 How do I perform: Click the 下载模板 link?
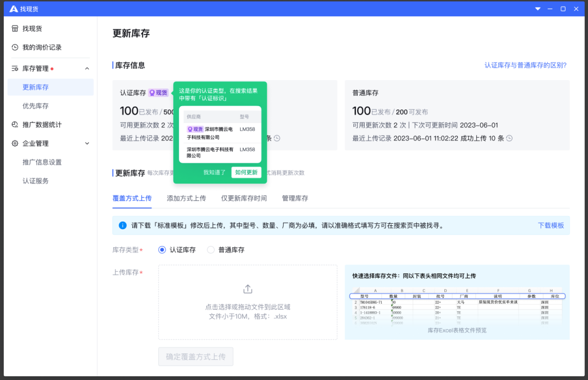point(552,225)
